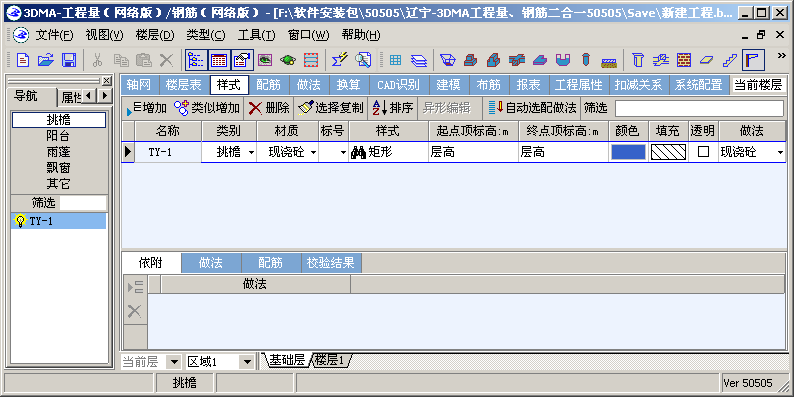794x397 pixels.
Task: Open the 类型(C) menu
Action: pos(206,35)
